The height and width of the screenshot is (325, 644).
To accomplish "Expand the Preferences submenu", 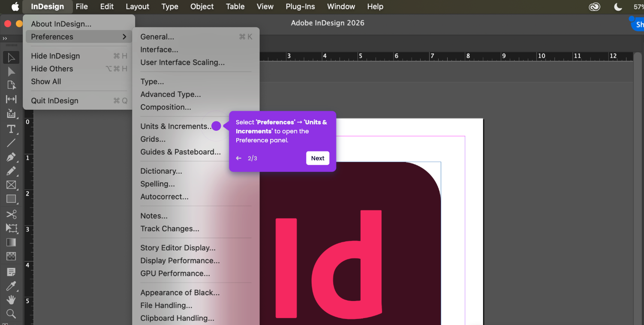I will point(79,37).
